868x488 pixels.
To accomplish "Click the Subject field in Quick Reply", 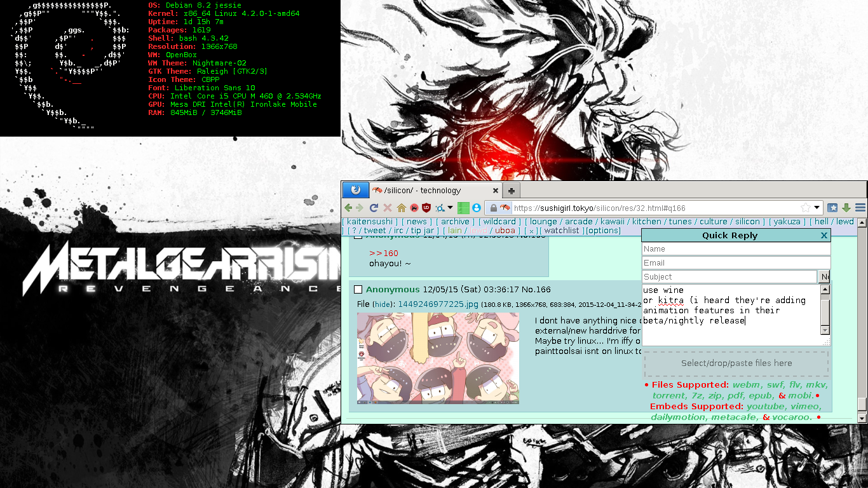I will coord(729,277).
